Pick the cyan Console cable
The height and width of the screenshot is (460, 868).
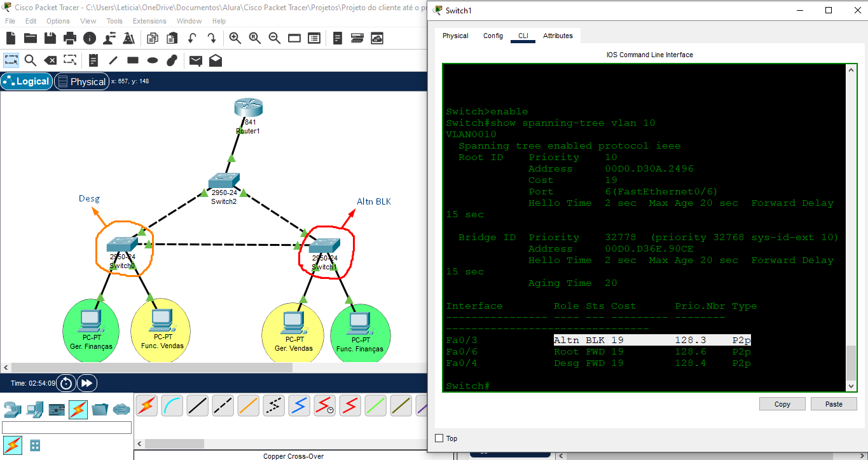pos(172,405)
